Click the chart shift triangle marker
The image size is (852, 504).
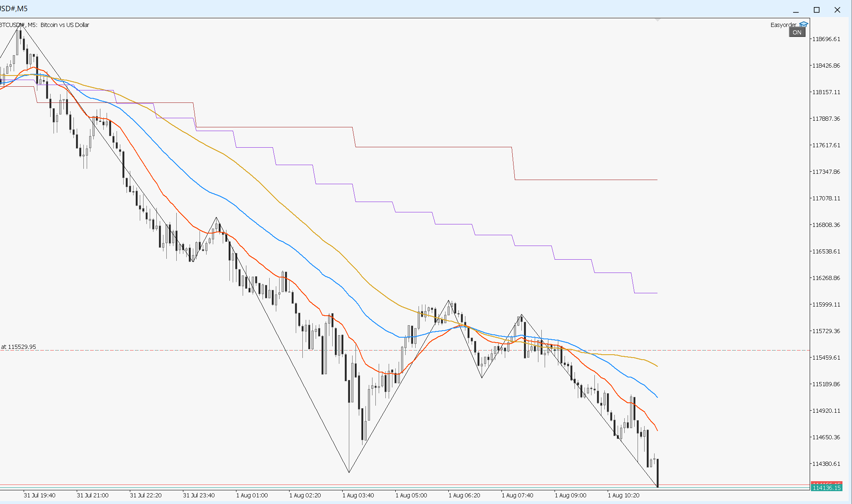657,19
